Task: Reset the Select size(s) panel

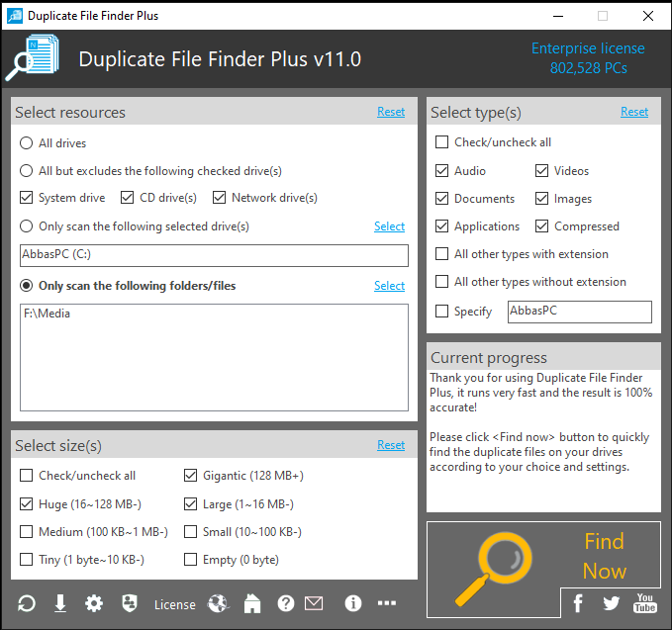Action: [x=391, y=445]
